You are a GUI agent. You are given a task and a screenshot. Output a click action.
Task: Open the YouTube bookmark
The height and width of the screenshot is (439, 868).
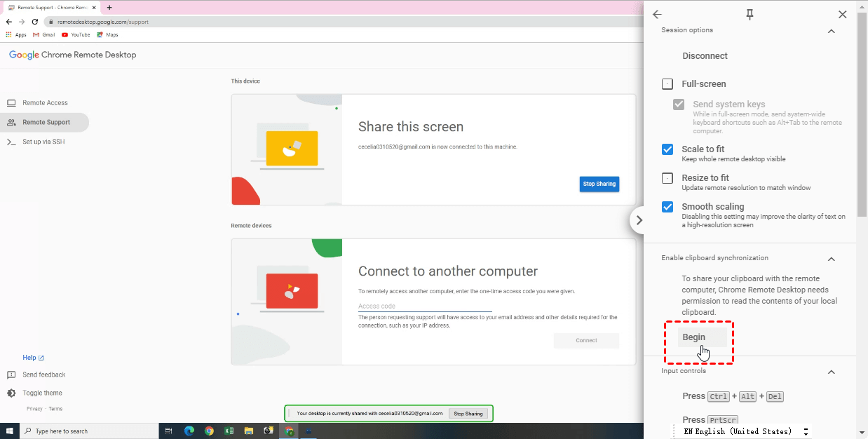click(76, 34)
